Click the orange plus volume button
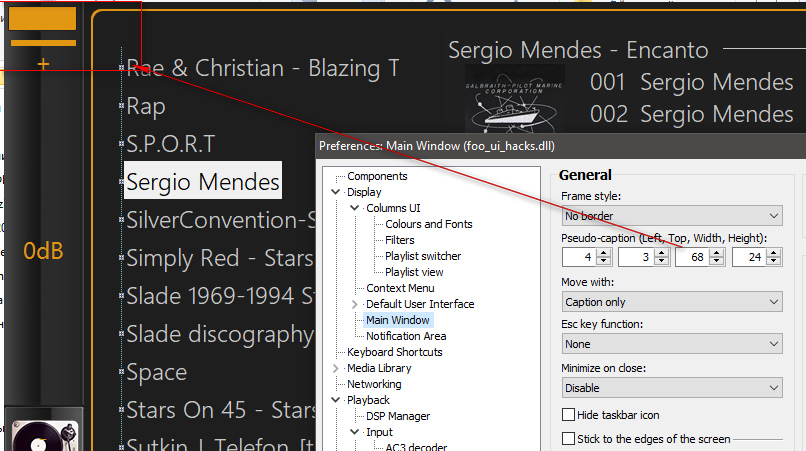 [42, 64]
